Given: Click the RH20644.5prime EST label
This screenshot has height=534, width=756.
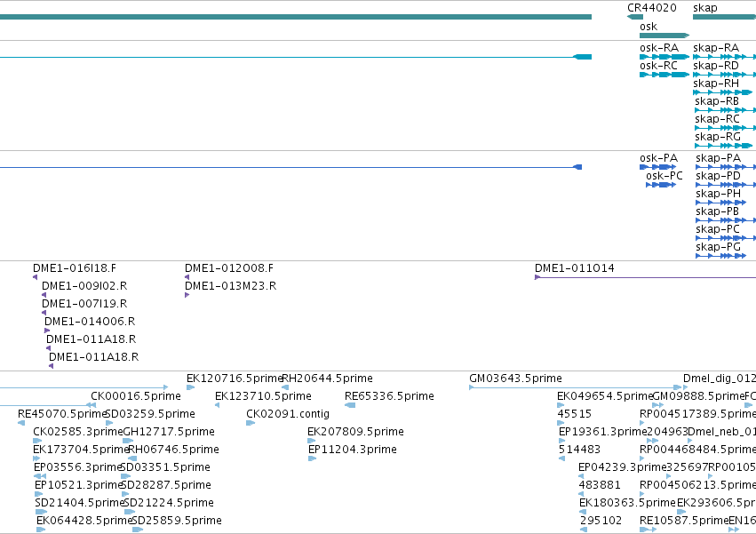Looking at the screenshot, I should pos(327,379).
